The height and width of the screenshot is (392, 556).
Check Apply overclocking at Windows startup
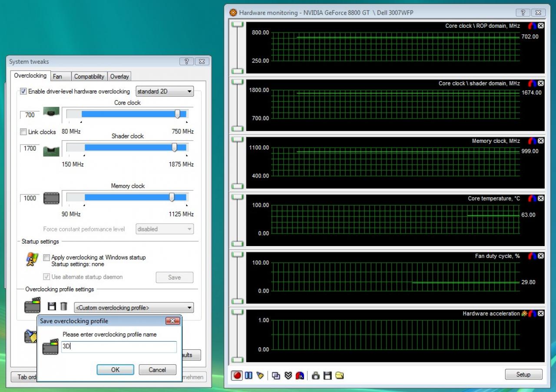click(46, 257)
